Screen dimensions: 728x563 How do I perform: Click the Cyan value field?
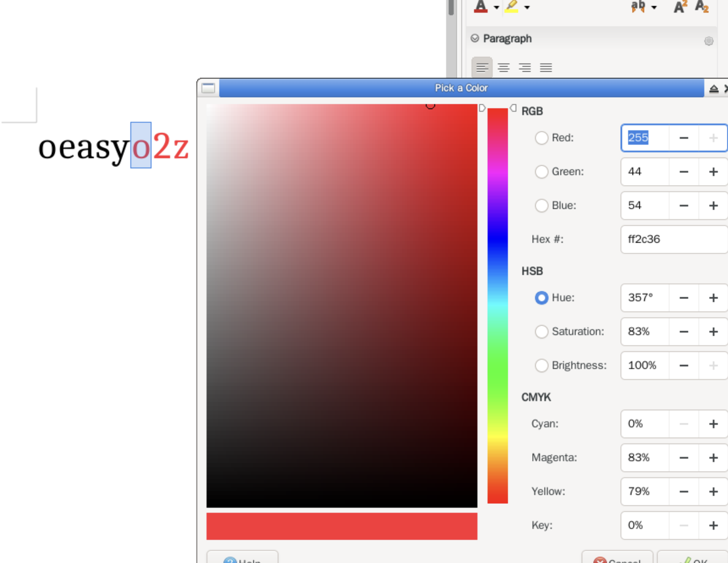click(x=645, y=424)
